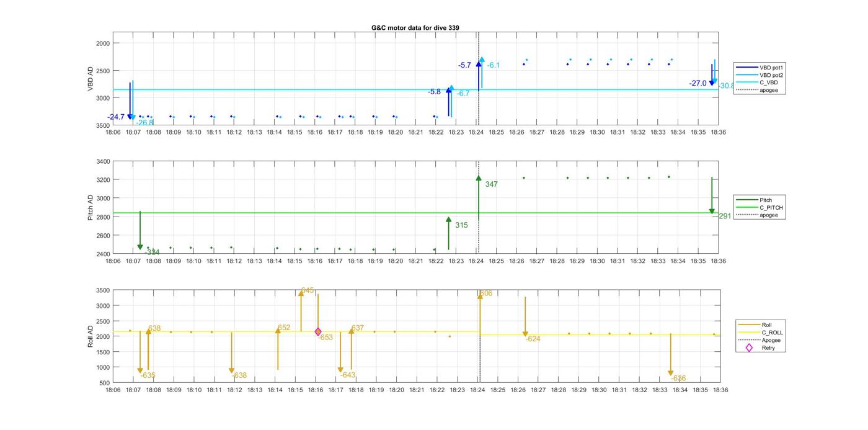Click the '-291' pitch data label
This screenshot has width=868, height=430.
pyautogui.click(x=723, y=216)
